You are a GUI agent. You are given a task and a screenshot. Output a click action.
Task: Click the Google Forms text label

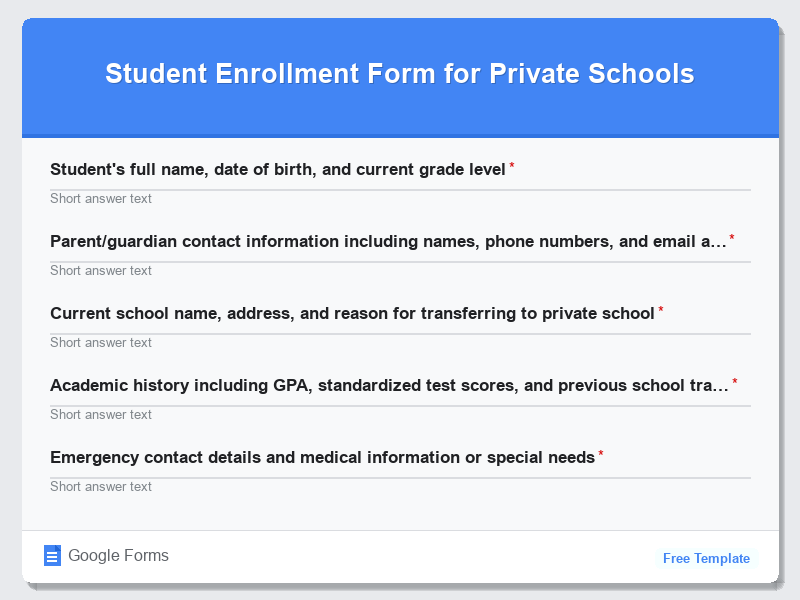coord(117,555)
